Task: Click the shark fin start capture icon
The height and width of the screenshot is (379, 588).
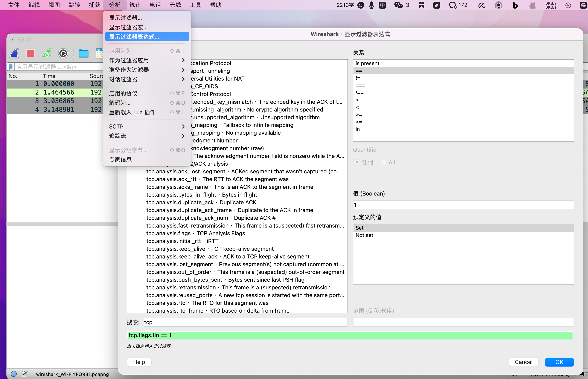Action: 14,53
